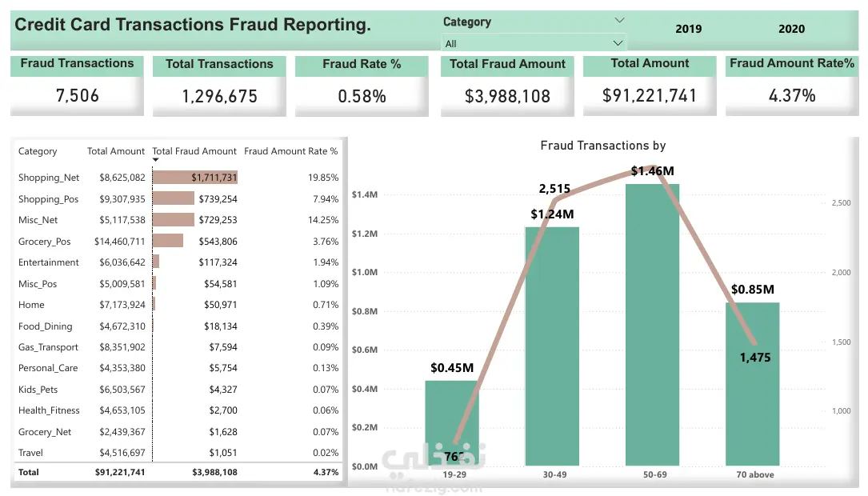Click the Shopping_Net fraud amount data bar
Image resolution: width=868 pixels, height=496 pixels.
195,177
